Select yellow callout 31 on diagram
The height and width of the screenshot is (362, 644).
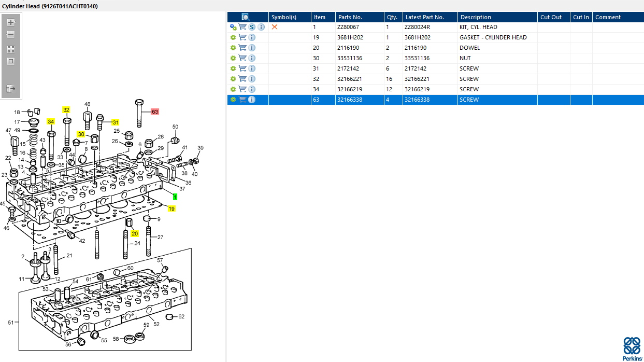[116, 122]
